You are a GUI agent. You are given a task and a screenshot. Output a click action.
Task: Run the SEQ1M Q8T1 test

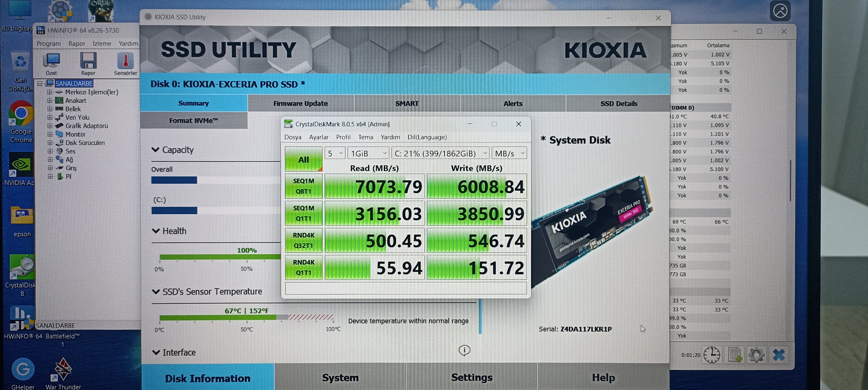coord(304,186)
